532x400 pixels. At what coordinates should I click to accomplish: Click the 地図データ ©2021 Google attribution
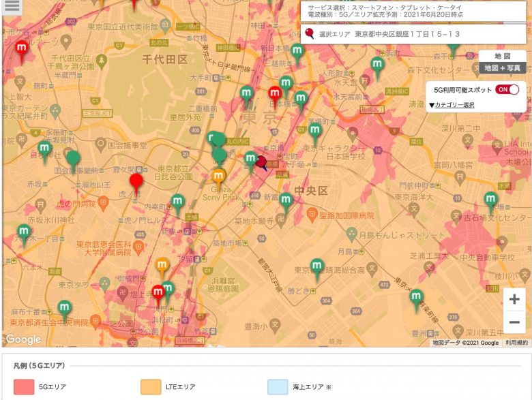[x=465, y=343]
